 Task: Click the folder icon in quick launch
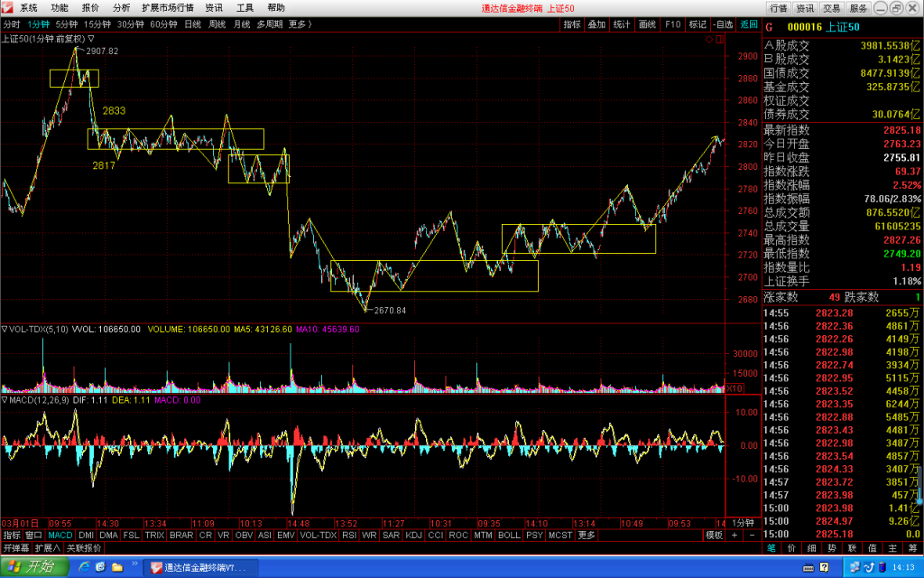point(117,567)
